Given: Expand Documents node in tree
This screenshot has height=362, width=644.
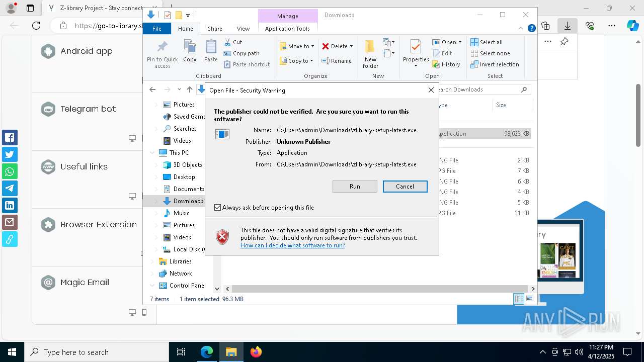Looking at the screenshot, I should pyautogui.click(x=156, y=189).
